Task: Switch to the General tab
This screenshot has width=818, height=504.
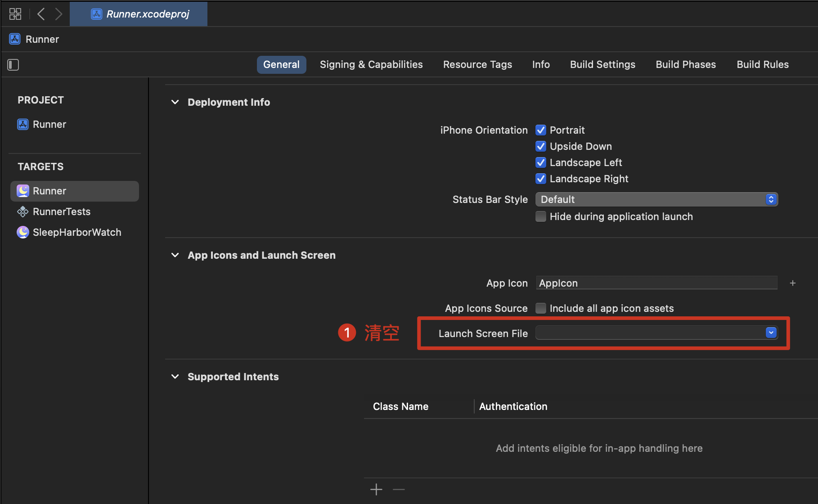Action: [281, 64]
